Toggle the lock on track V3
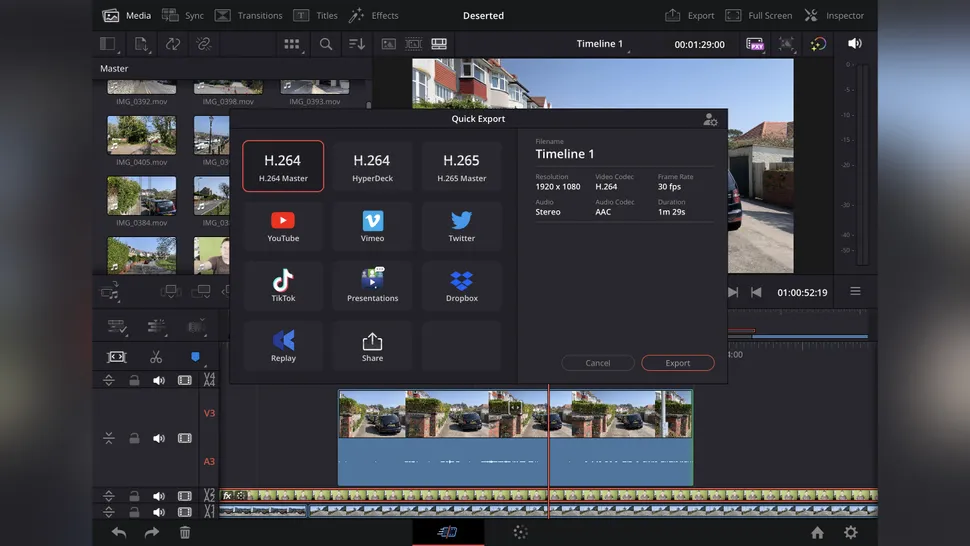The image size is (970, 546). click(x=134, y=438)
